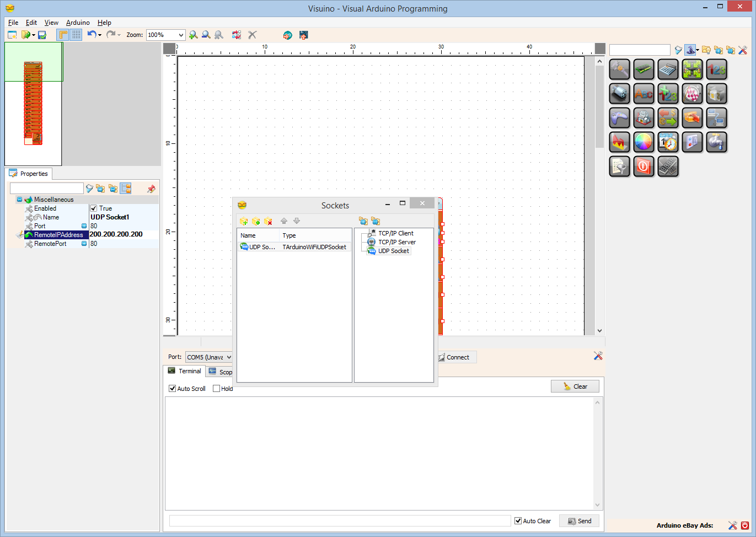Open the Zoom percentage dropdown
The height and width of the screenshot is (537, 756).
180,35
